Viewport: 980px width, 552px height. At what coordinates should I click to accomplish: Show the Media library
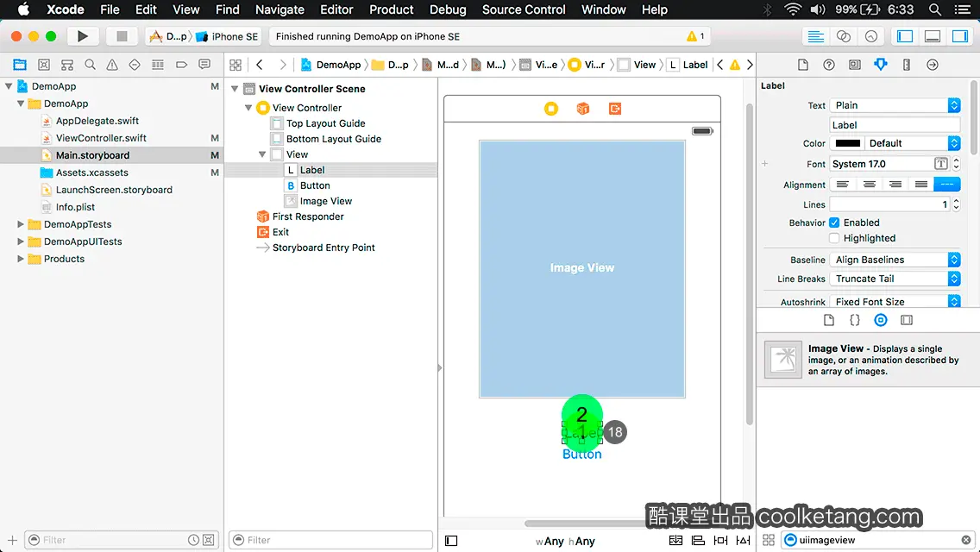pyautogui.click(x=907, y=320)
